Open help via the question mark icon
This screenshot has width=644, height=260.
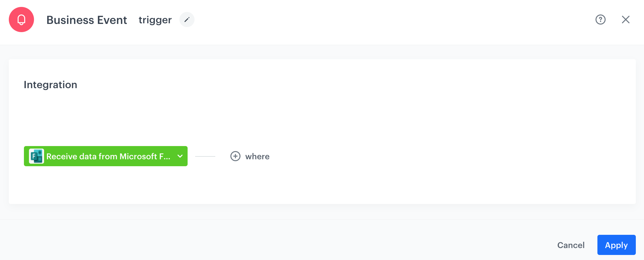click(601, 20)
